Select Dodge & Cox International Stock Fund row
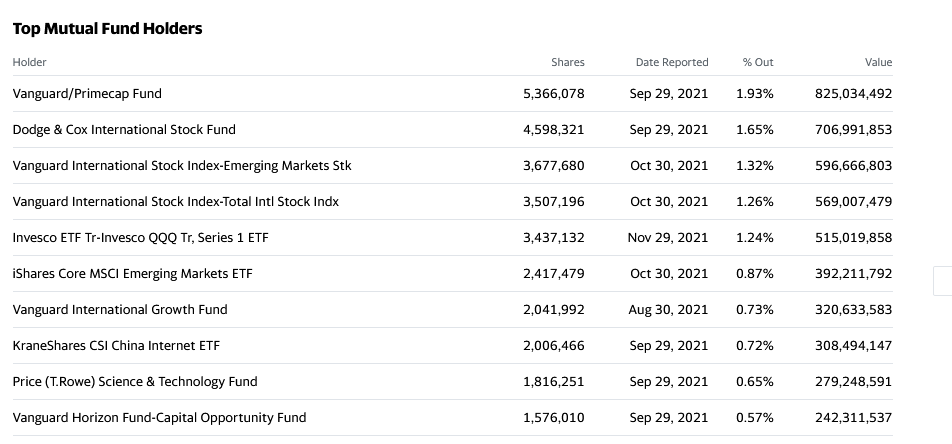This screenshot has height=444, width=952. [452, 129]
